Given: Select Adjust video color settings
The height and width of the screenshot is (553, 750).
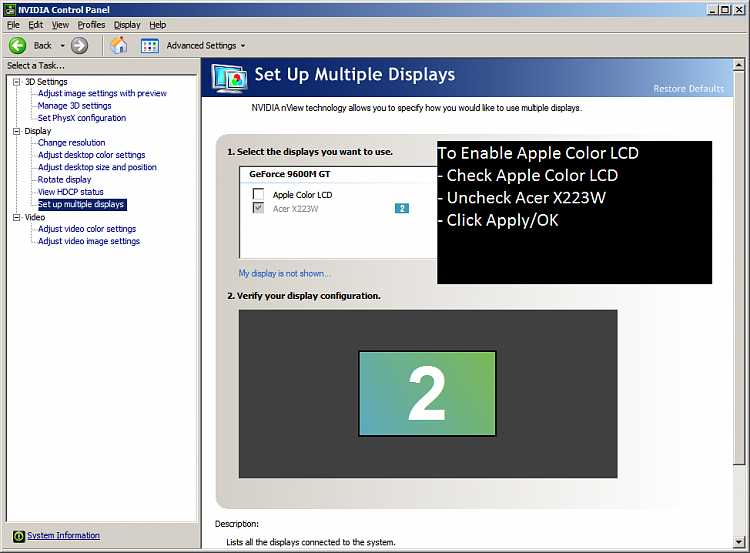Looking at the screenshot, I should coord(87,229).
